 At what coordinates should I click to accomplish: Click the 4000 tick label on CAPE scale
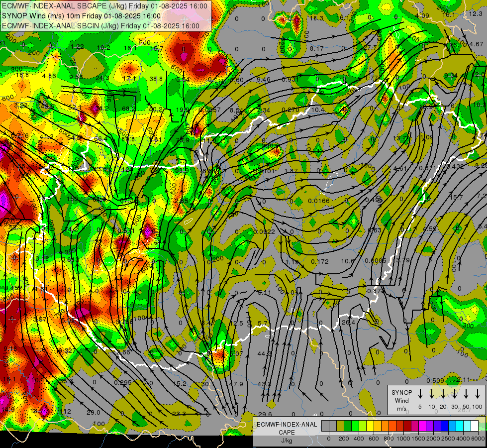tap(463, 439)
